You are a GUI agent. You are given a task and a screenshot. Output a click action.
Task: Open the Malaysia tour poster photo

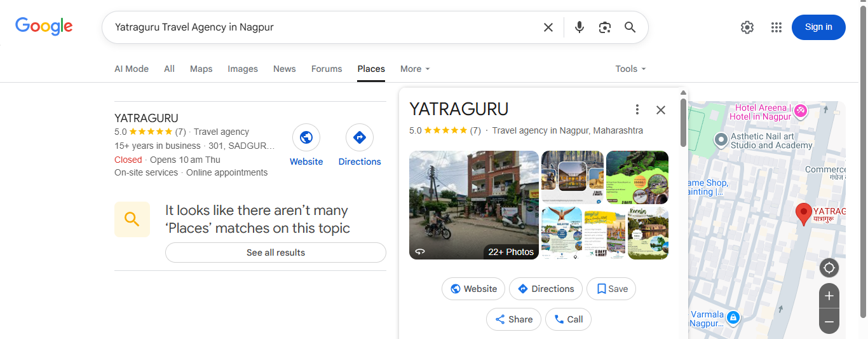pyautogui.click(x=562, y=233)
